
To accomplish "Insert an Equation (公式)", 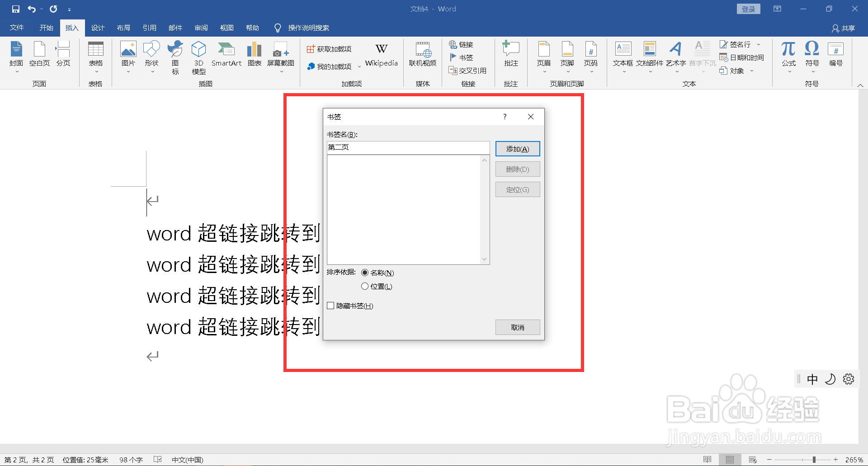I will pyautogui.click(x=789, y=57).
